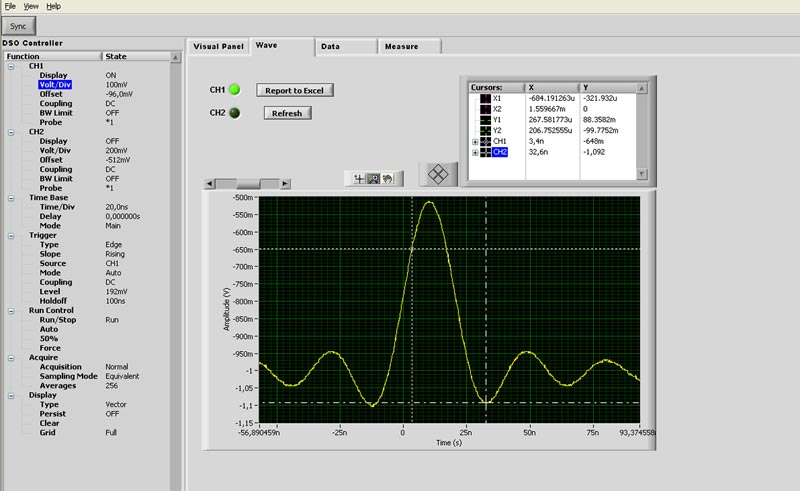The width and height of the screenshot is (800, 491).
Task: Click the 93,374558 maximum time axis label
Action: click(637, 433)
